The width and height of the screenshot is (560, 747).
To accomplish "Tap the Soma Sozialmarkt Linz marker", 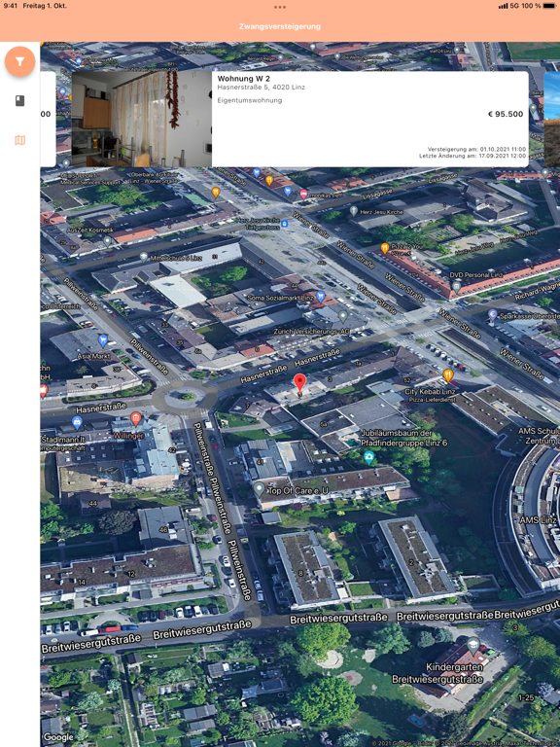I will coord(321,297).
